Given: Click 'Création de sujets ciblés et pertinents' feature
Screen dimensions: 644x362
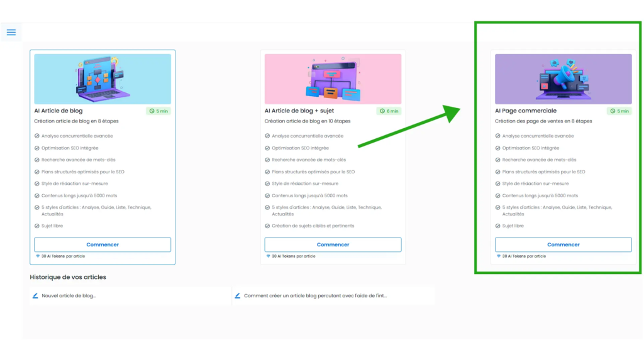Looking at the screenshot, I should click(313, 226).
